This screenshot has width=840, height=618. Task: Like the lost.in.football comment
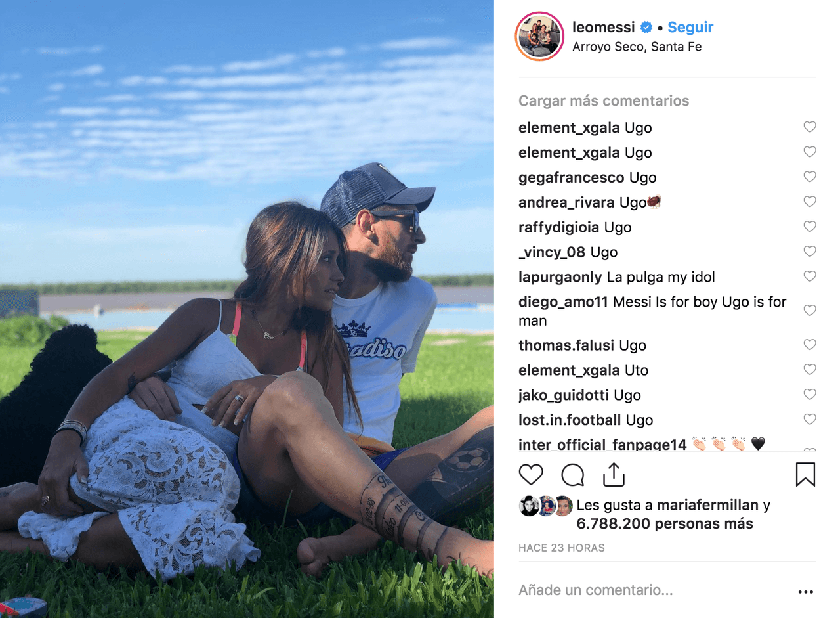click(x=810, y=419)
